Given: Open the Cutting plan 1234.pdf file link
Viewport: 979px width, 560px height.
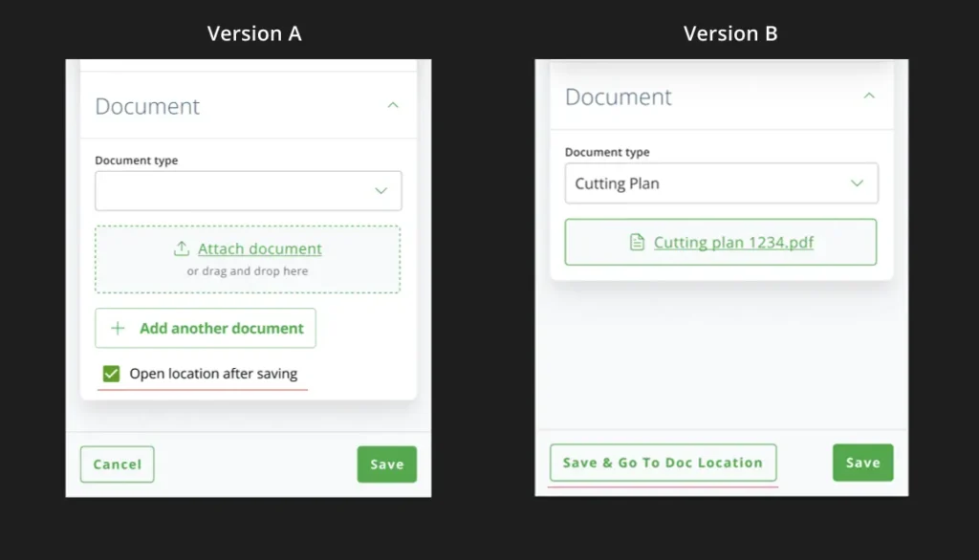Looking at the screenshot, I should 733,243.
